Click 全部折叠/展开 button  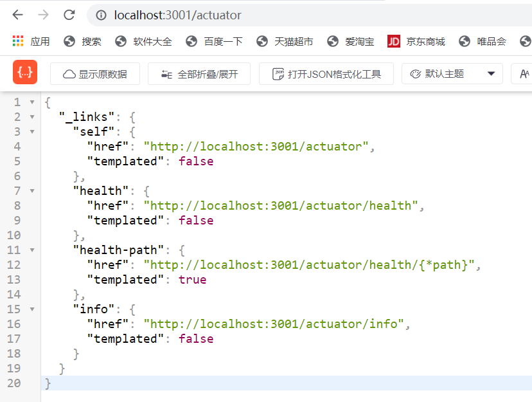pyautogui.click(x=199, y=74)
